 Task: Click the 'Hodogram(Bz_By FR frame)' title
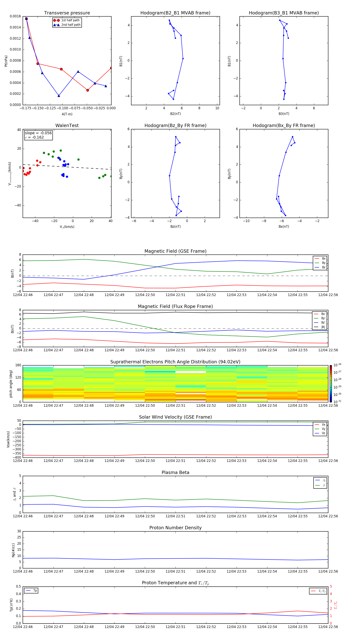tap(175, 125)
